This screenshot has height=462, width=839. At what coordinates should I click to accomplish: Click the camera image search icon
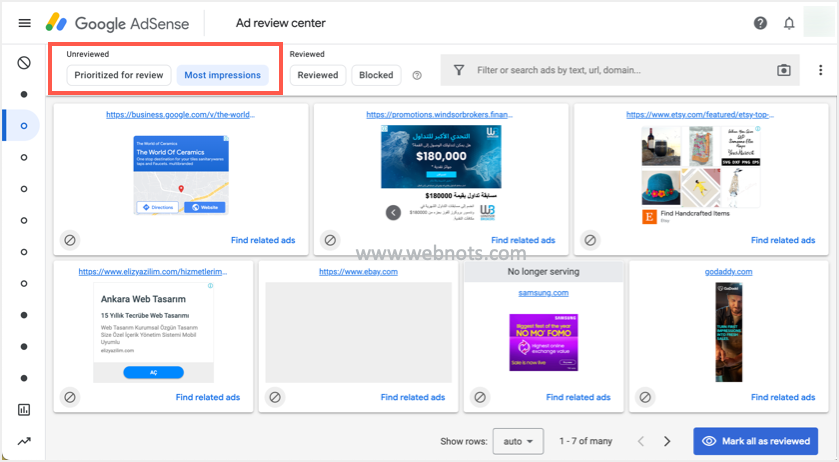coord(784,70)
